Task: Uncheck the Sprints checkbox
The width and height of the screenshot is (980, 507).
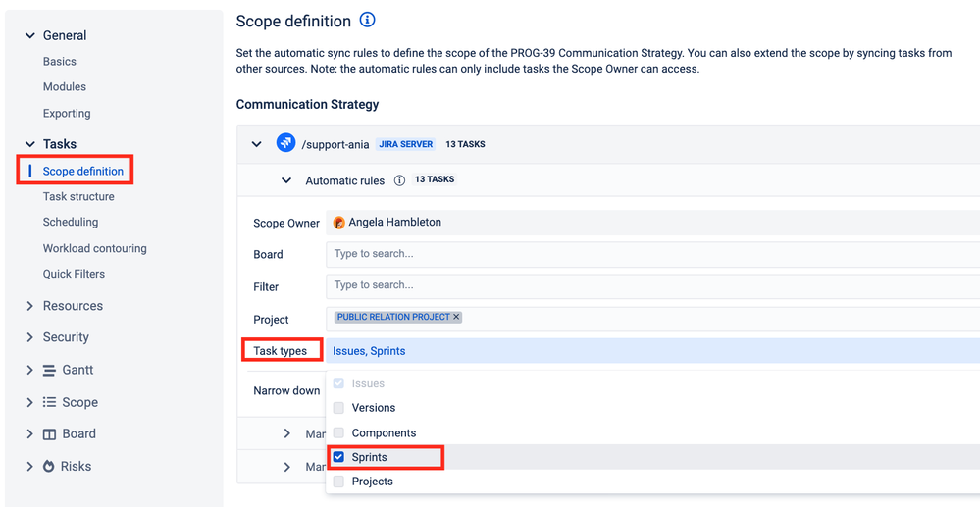Action: 338,457
